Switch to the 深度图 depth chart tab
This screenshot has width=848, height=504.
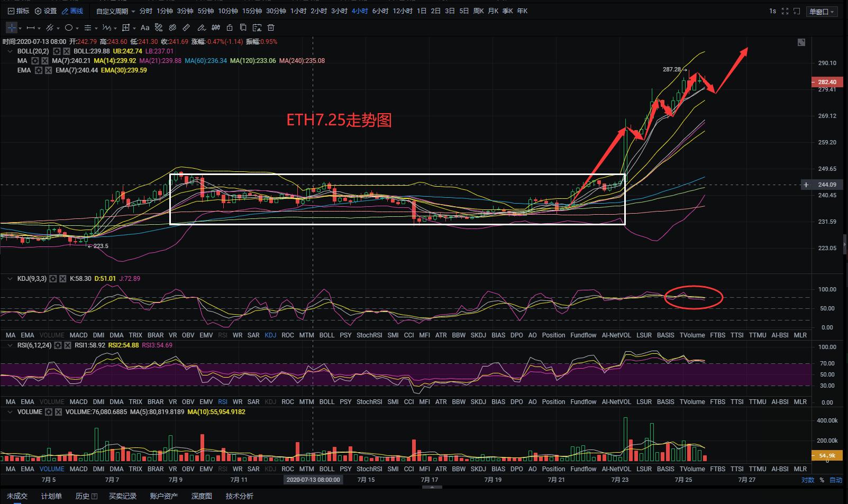202,496
